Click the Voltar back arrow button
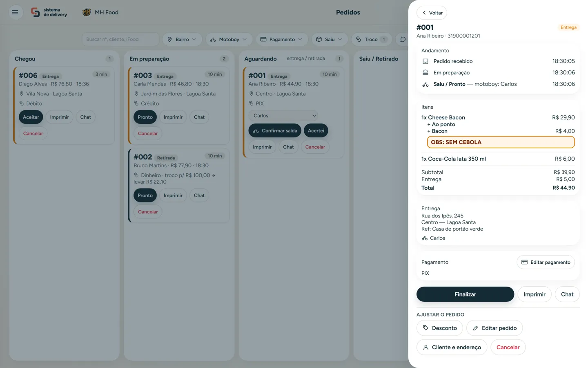 coord(432,13)
